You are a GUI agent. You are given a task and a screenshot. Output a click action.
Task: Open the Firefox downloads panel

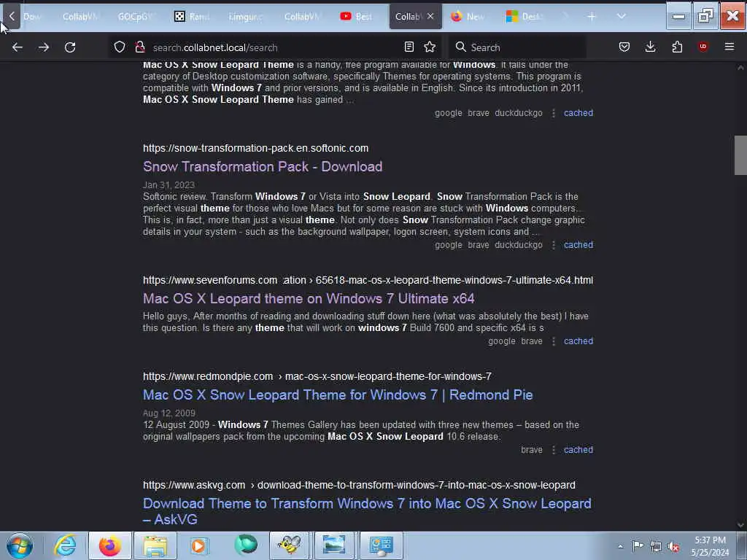(650, 47)
